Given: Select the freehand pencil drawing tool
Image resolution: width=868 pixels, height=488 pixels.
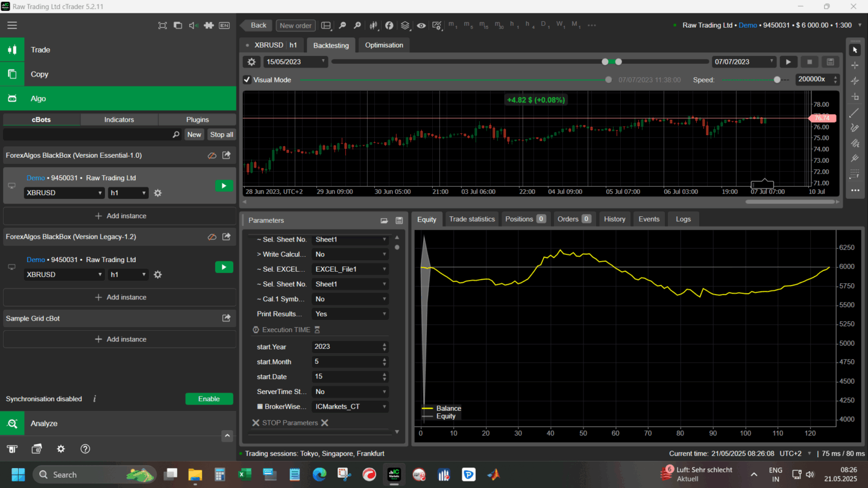Looking at the screenshot, I should (x=854, y=128).
